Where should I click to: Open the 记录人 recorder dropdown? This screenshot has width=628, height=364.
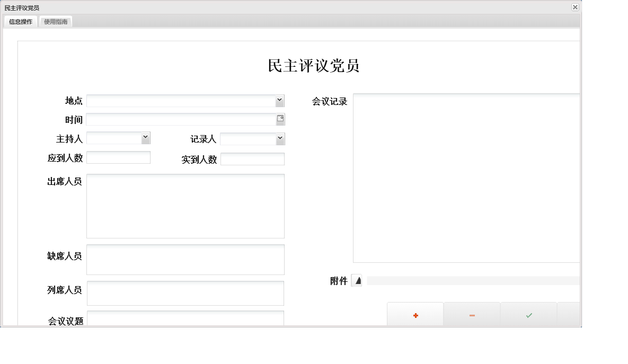(x=280, y=138)
